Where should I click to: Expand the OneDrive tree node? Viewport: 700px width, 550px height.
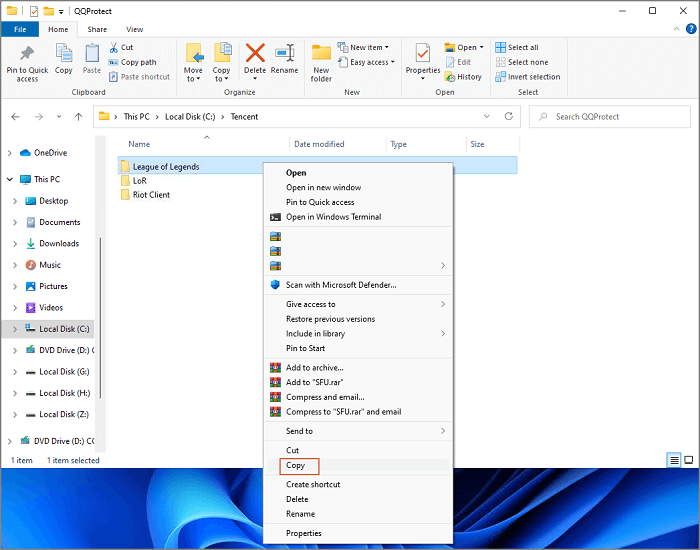[11, 153]
